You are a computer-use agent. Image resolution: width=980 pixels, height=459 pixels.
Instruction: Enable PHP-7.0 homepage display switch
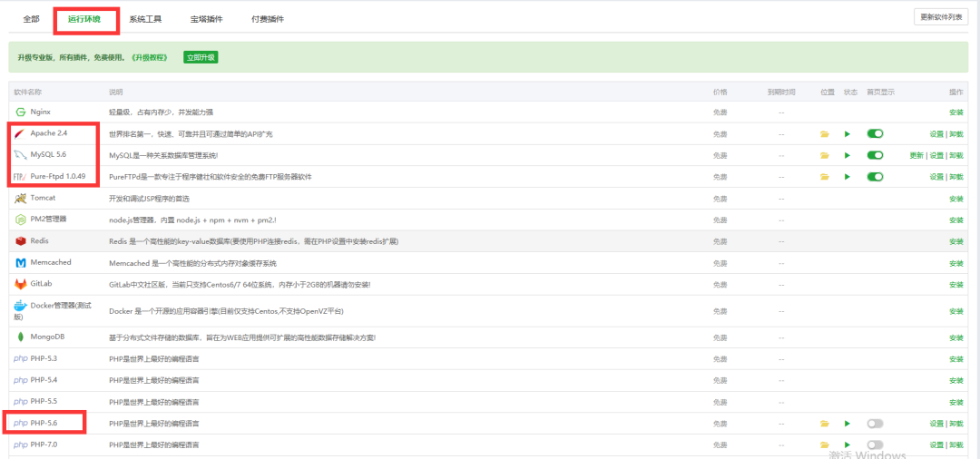(875, 444)
